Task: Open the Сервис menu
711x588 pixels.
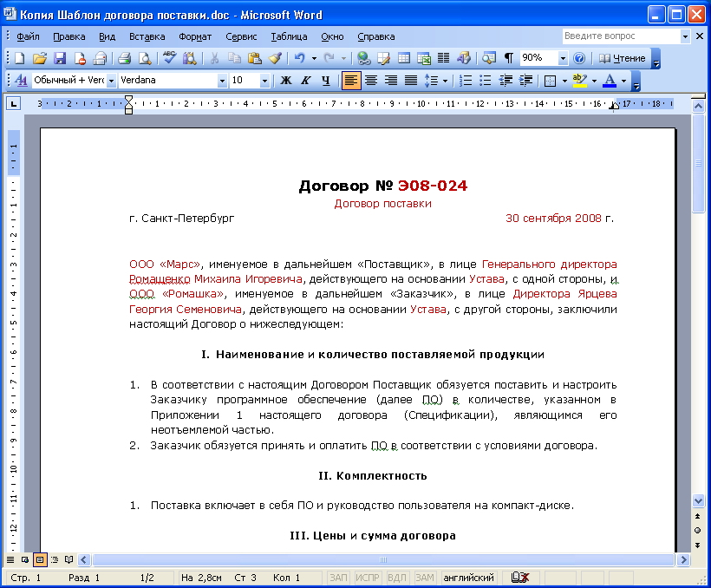Action: pyautogui.click(x=241, y=36)
